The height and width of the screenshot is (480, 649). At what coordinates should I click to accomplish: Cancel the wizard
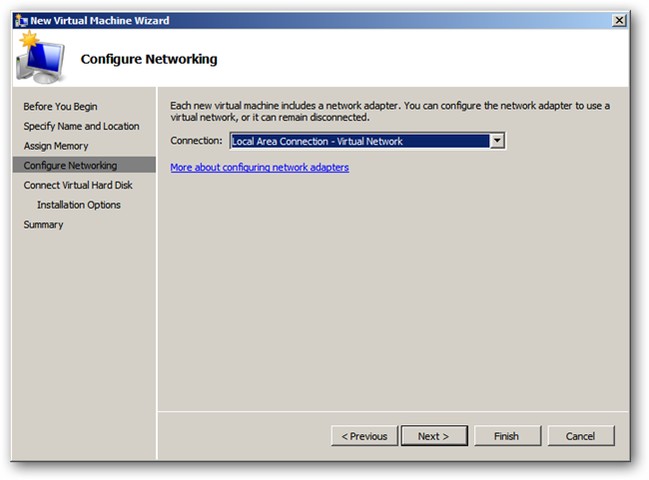(x=581, y=436)
